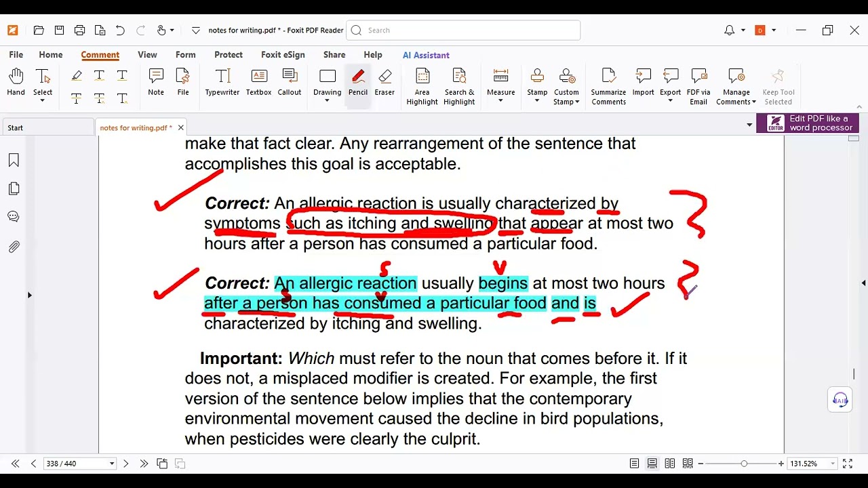Import comments into the document

[x=643, y=83]
